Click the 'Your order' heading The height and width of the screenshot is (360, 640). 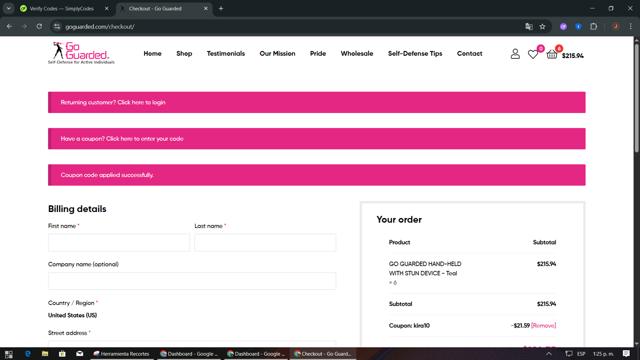click(x=399, y=220)
